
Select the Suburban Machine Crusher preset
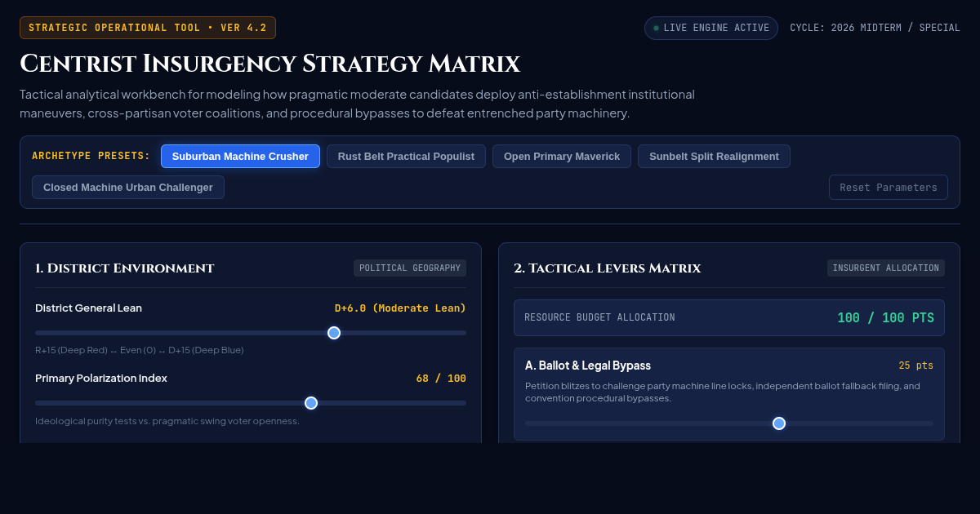pos(240,156)
